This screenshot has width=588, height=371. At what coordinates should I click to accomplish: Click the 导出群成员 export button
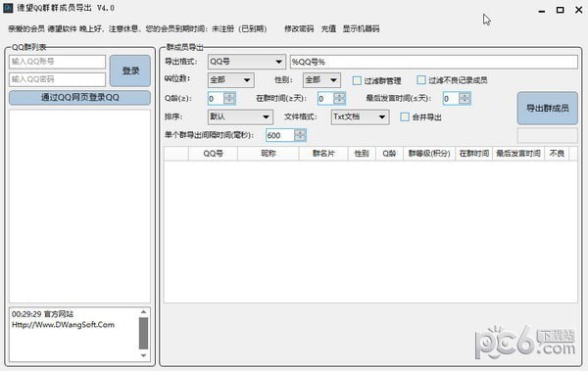pos(548,109)
